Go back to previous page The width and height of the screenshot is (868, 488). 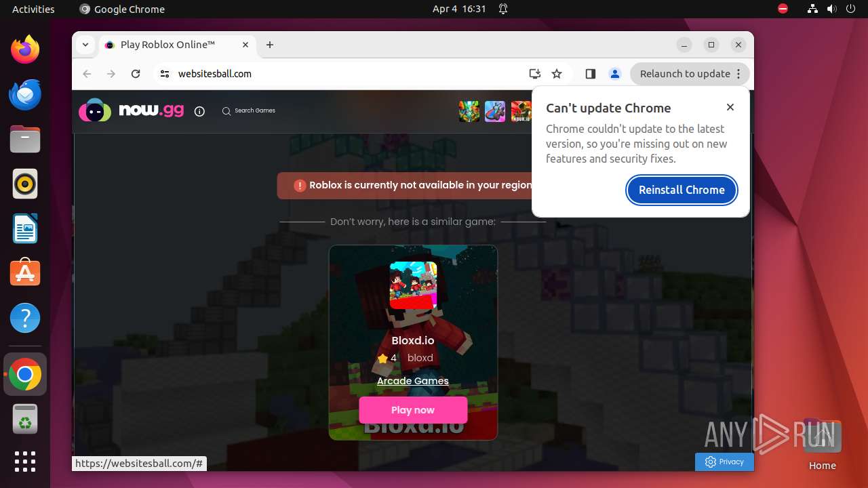87,74
